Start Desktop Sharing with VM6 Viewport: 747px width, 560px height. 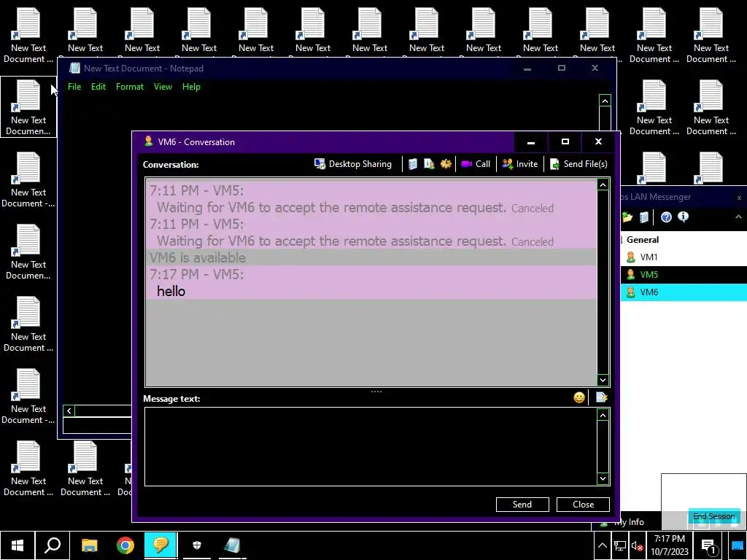[353, 164]
